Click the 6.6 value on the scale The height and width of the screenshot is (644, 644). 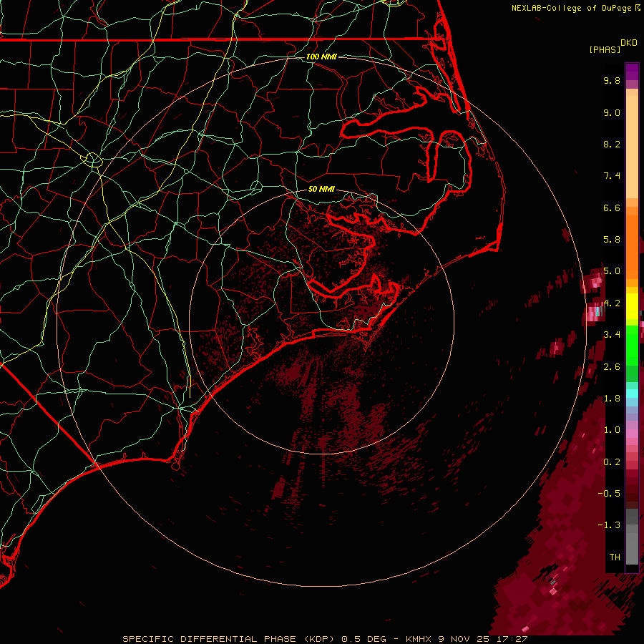[612, 208]
